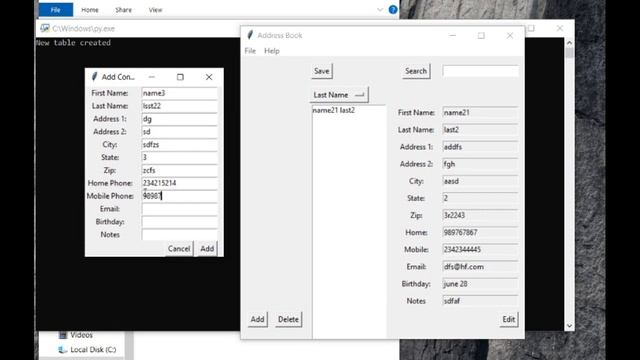640x360 pixels.
Task: Click the Home field showing 989767867
Action: [480, 233]
